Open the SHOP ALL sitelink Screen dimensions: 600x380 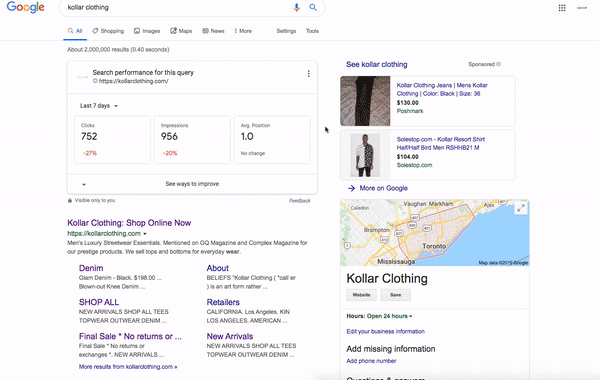click(99, 302)
